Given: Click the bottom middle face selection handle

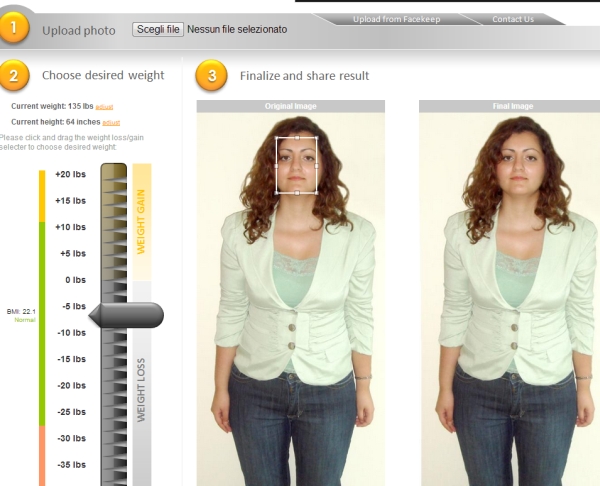Looking at the screenshot, I should pyautogui.click(x=297, y=193).
